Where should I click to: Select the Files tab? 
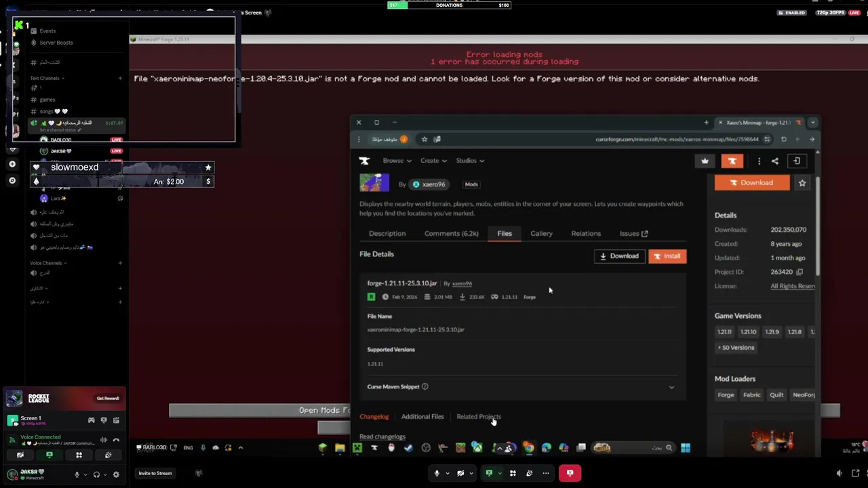pyautogui.click(x=505, y=233)
